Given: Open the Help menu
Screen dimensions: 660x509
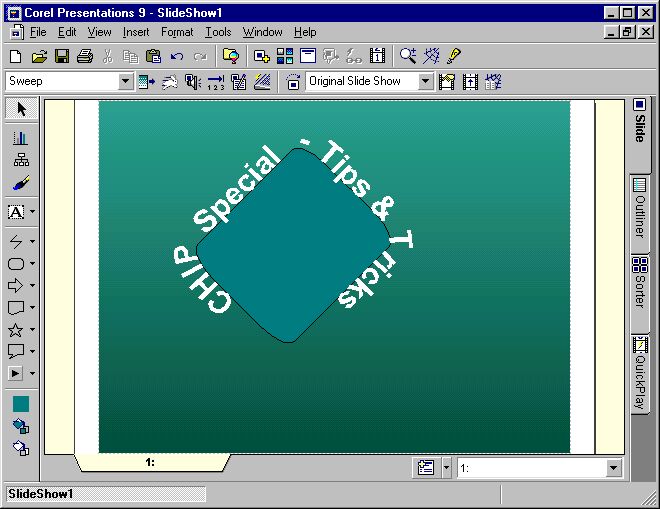Looking at the screenshot, I should tap(305, 32).
